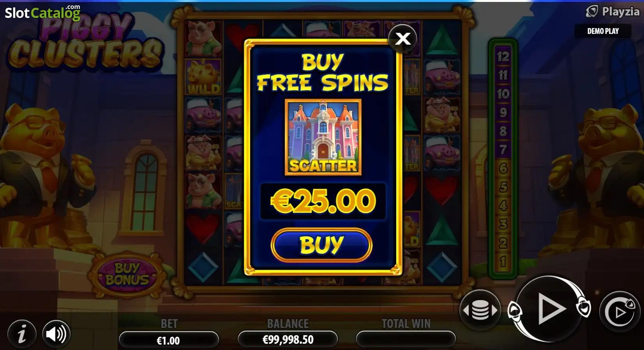This screenshot has width=644, height=350.
Task: Decrease bet with left arrow
Action: [x=466, y=311]
